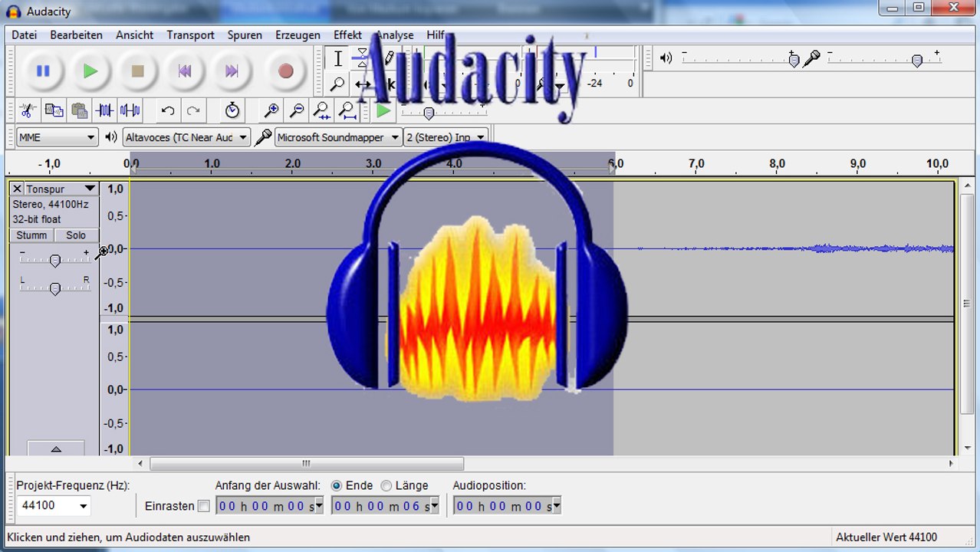Open the Microsoft Soundmapper input dropdown
The width and height of the screenshot is (980, 552).
tap(339, 137)
